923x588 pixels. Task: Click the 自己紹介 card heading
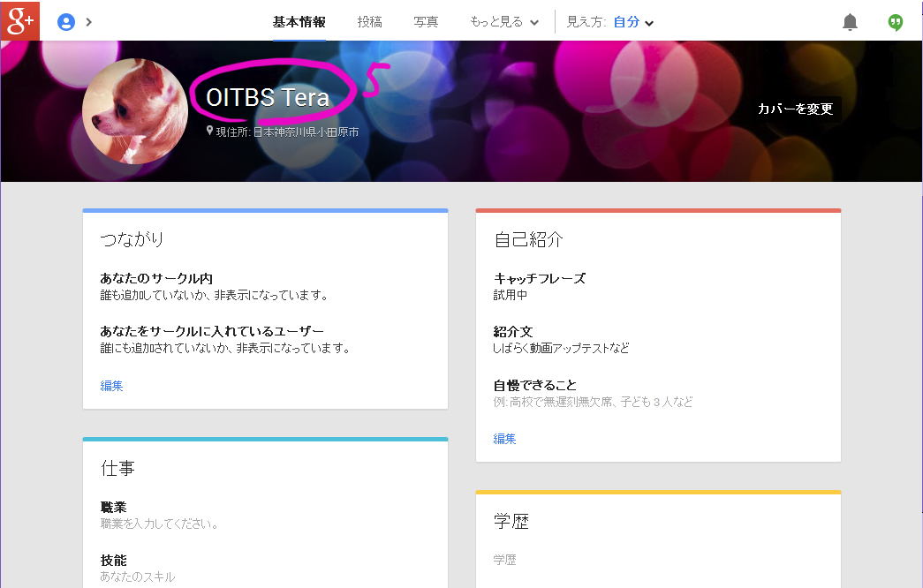[528, 239]
